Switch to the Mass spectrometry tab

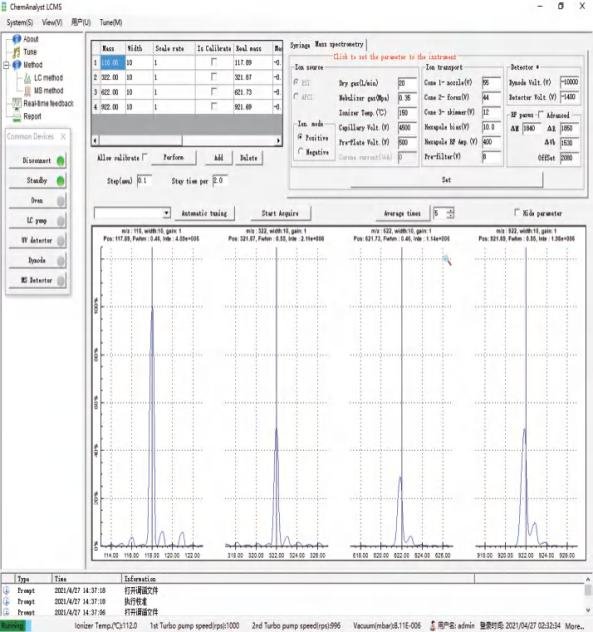[339, 44]
